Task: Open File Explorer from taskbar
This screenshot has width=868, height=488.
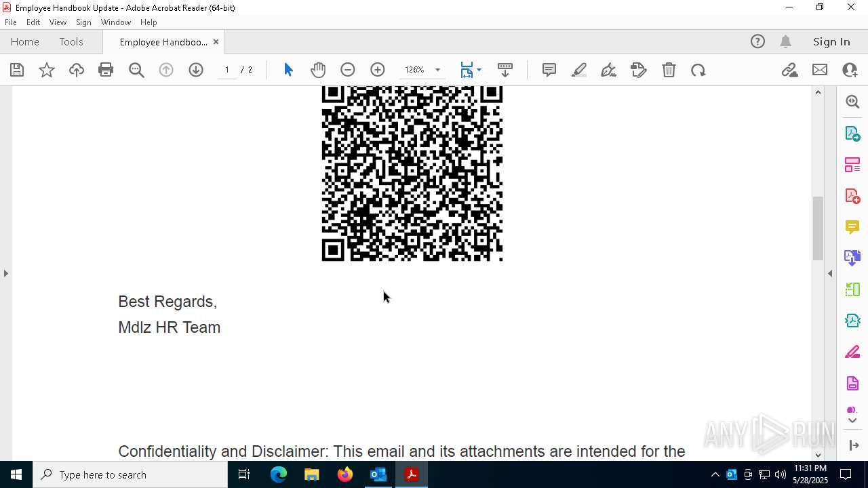Action: [311, 474]
